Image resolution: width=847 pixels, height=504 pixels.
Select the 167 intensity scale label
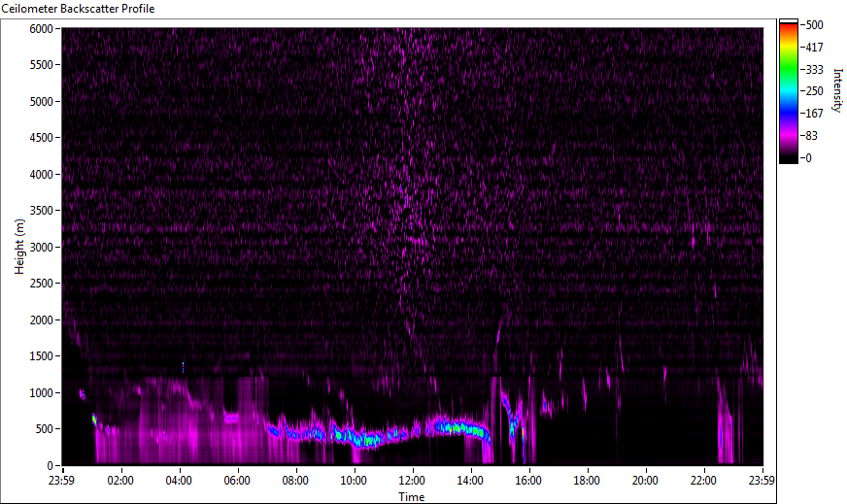pos(815,114)
